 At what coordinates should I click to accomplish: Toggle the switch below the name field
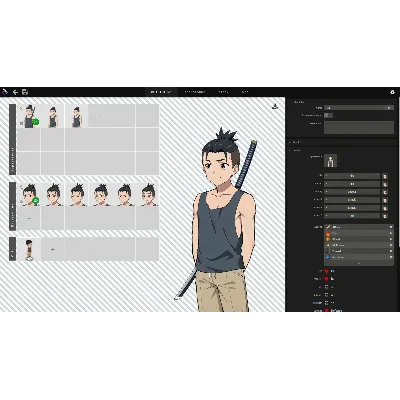[328, 115]
